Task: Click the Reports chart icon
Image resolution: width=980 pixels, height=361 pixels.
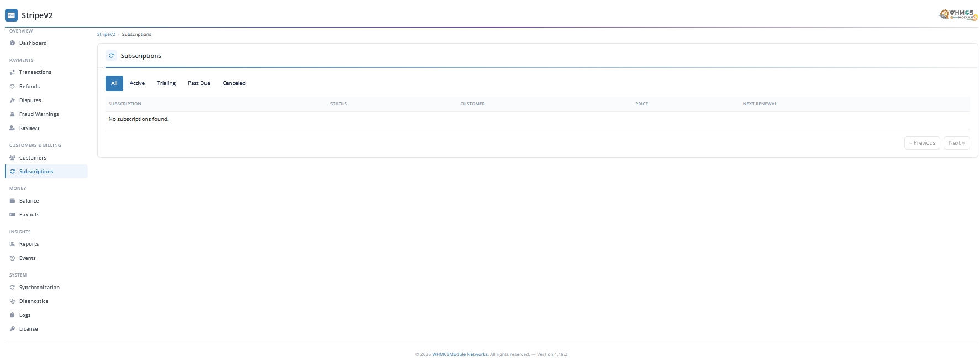Action: [x=12, y=244]
